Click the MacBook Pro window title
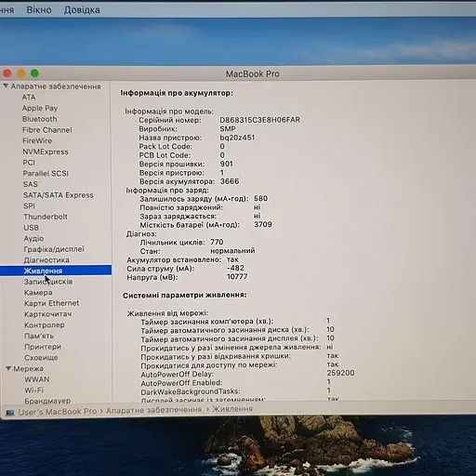476x476 pixels. click(252, 73)
